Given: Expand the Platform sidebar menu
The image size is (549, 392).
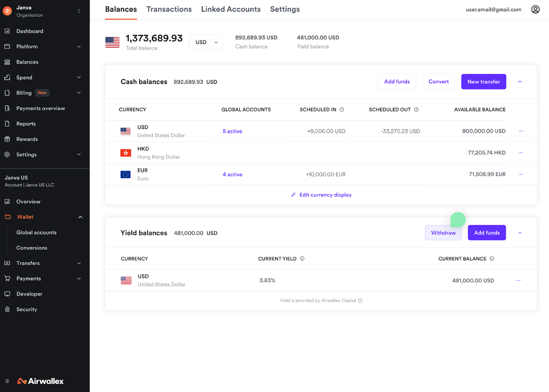Looking at the screenshot, I should tap(79, 47).
